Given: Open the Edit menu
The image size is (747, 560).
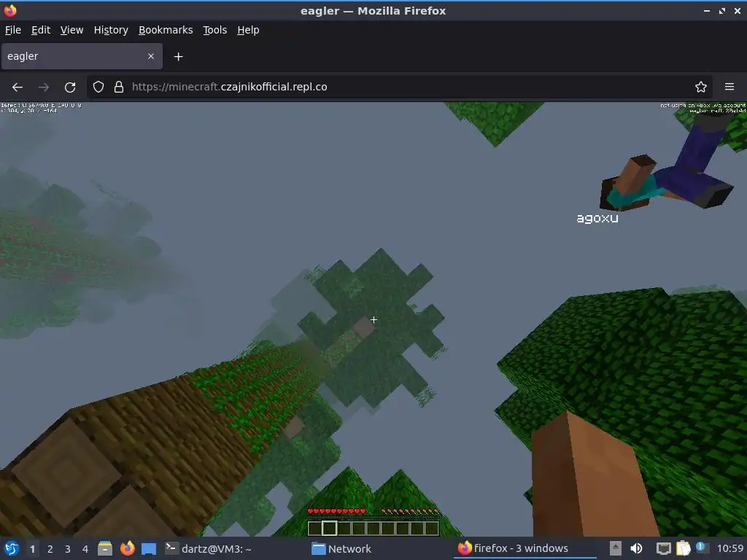Looking at the screenshot, I should click(x=41, y=30).
